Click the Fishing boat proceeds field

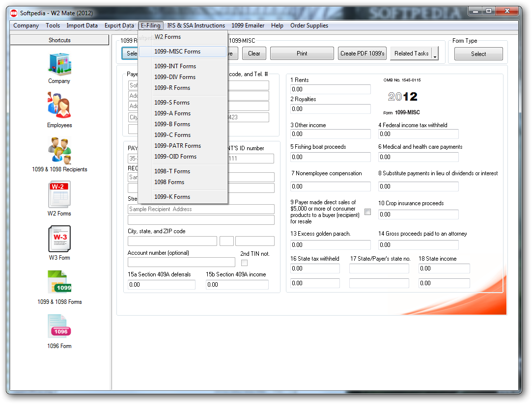coord(330,157)
